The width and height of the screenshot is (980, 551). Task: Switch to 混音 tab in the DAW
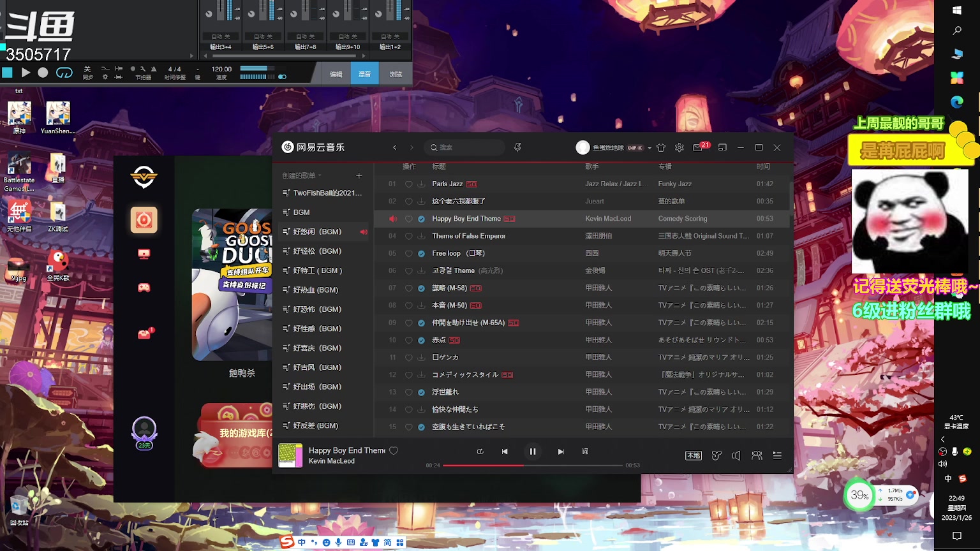(x=365, y=74)
